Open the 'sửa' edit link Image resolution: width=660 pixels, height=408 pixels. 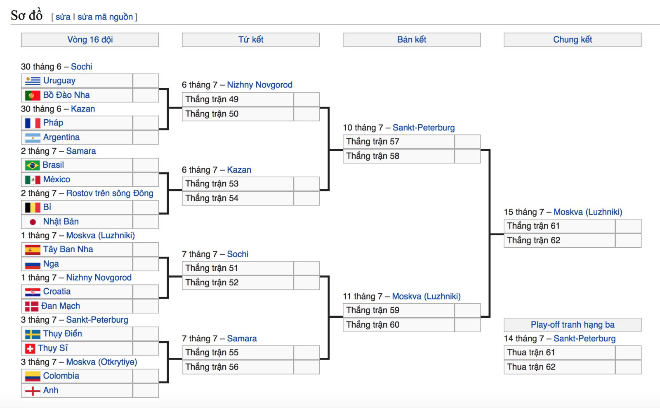pyautogui.click(x=63, y=17)
